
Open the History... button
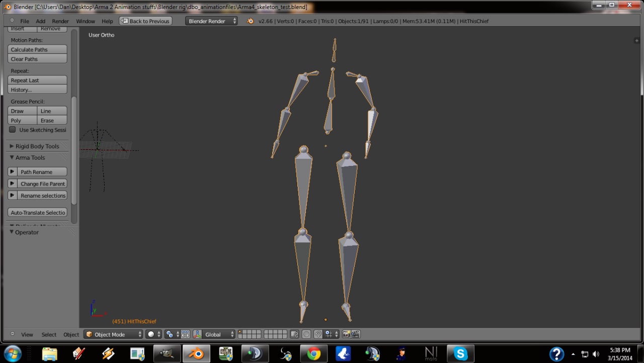[38, 89]
